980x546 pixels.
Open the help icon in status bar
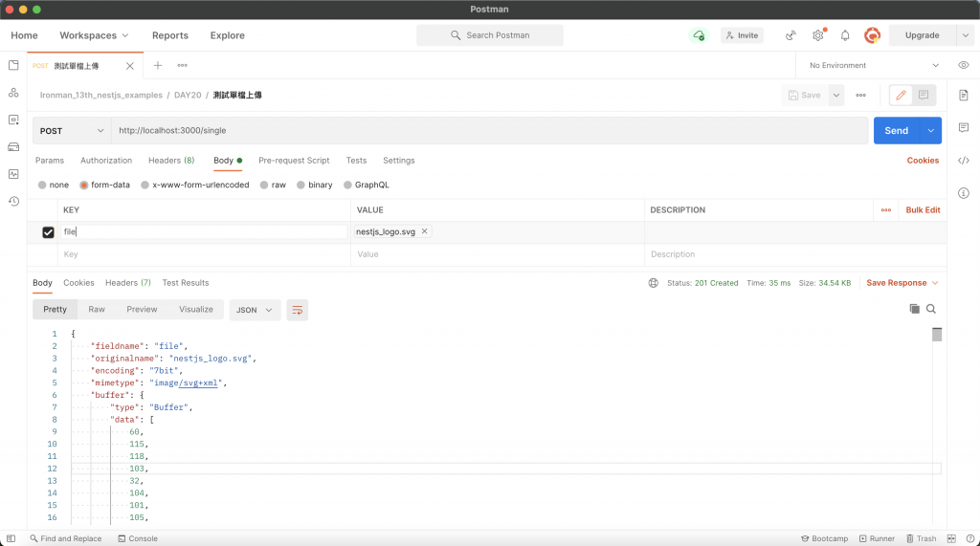coord(970,538)
